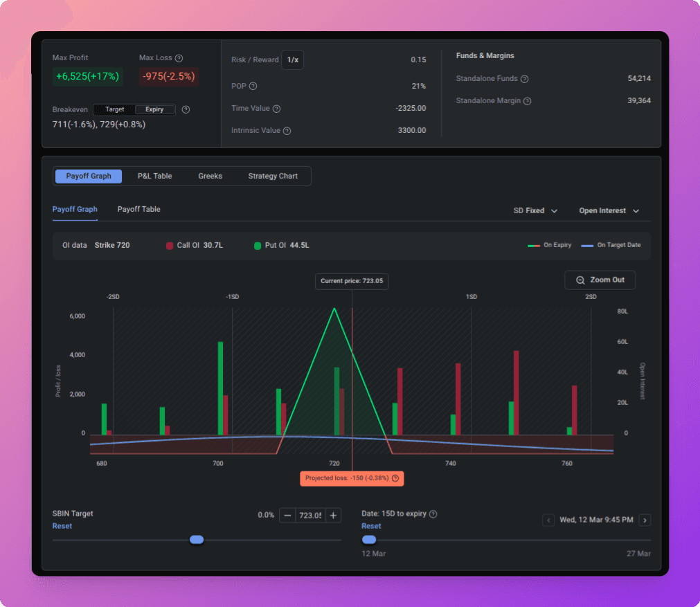Click the SBIN Target slider handle
This screenshot has width=700, height=607.
[x=197, y=540]
